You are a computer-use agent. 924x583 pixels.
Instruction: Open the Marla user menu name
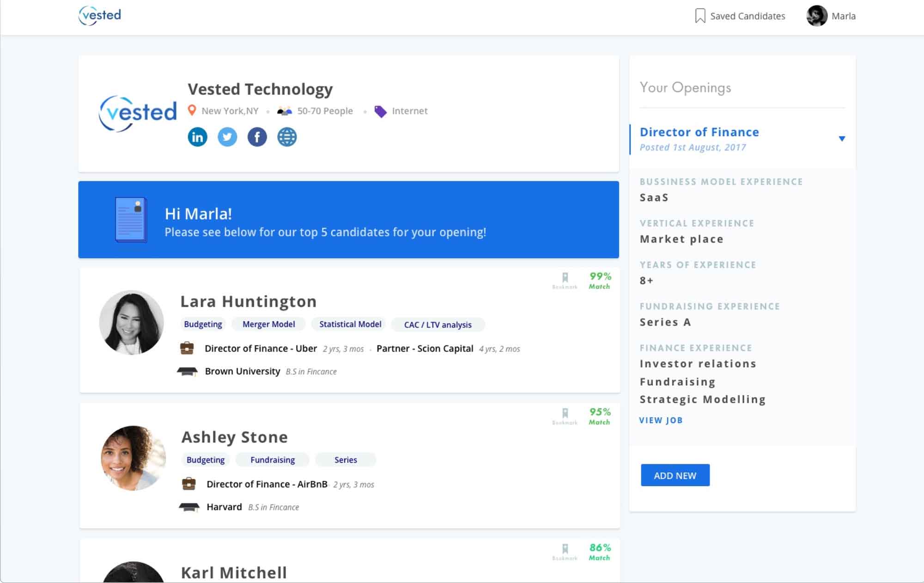[843, 16]
